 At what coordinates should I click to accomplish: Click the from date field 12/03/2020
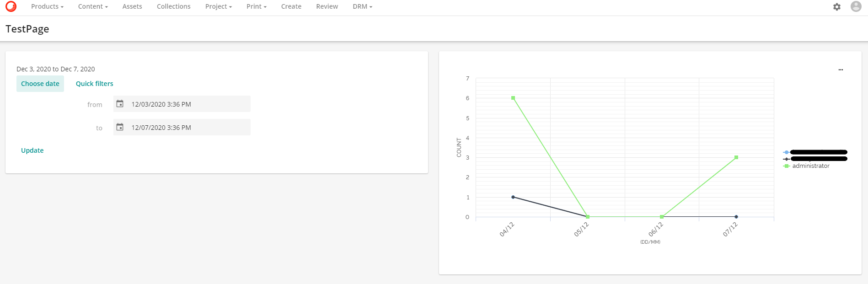coord(182,104)
